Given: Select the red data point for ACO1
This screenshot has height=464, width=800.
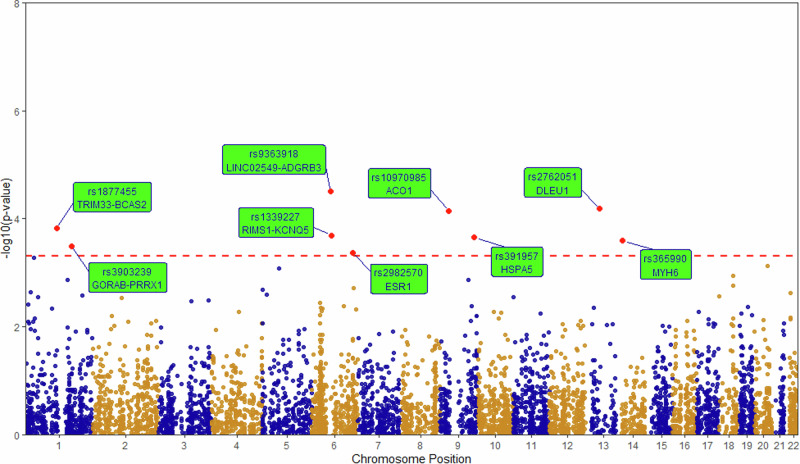Looking at the screenshot, I should click(x=449, y=211).
